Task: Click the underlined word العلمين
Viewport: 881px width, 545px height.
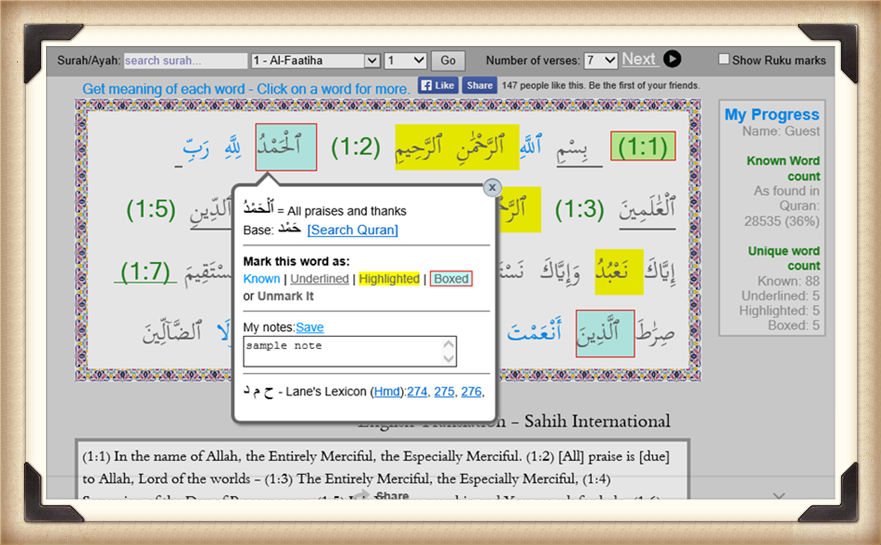Action: coord(647,210)
